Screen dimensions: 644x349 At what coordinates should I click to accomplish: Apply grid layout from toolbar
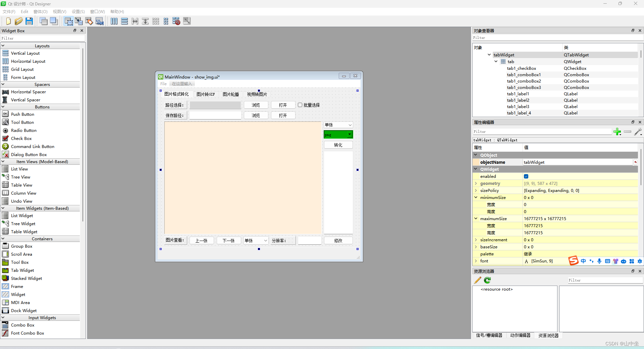pos(156,21)
